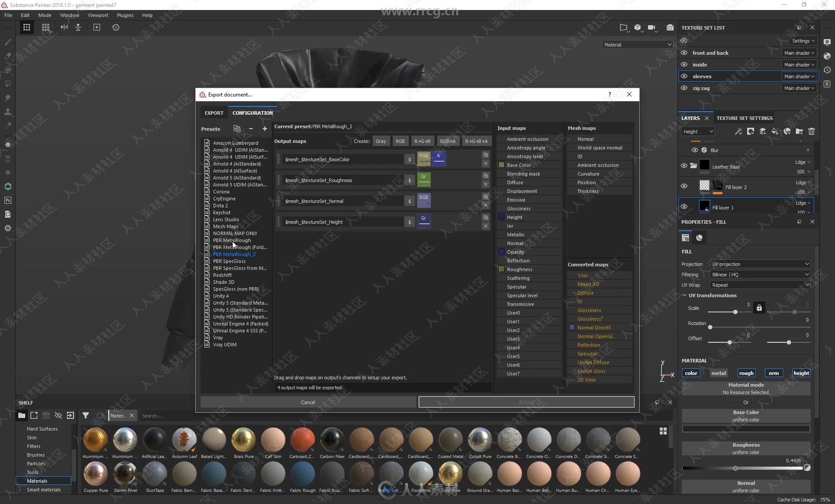Viewport: 835px width, 504px height.
Task: Click the 3D cube view icon
Action: click(638, 27)
